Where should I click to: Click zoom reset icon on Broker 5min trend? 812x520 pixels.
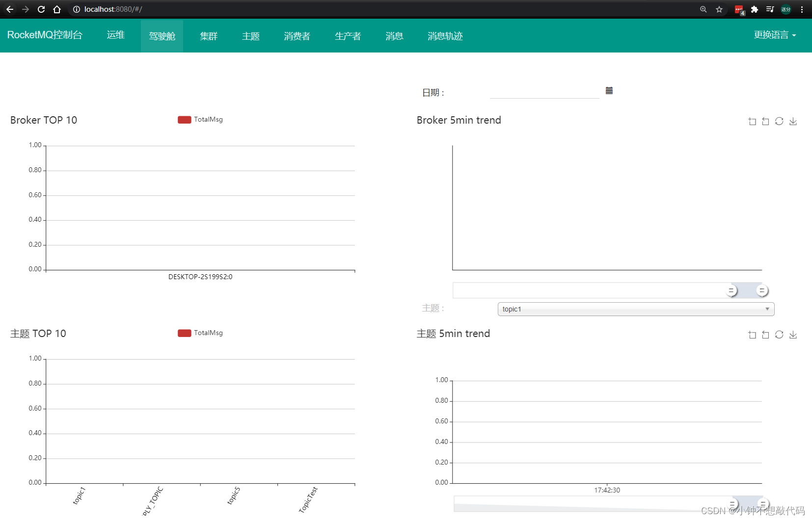click(765, 121)
